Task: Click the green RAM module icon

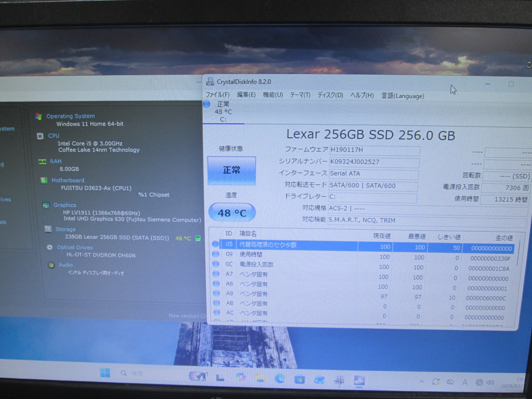Action: (x=42, y=162)
